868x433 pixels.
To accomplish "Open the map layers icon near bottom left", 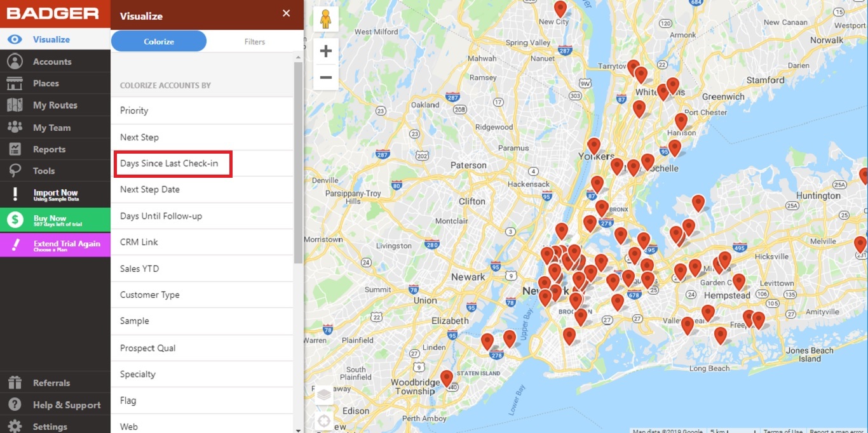I will tap(324, 394).
